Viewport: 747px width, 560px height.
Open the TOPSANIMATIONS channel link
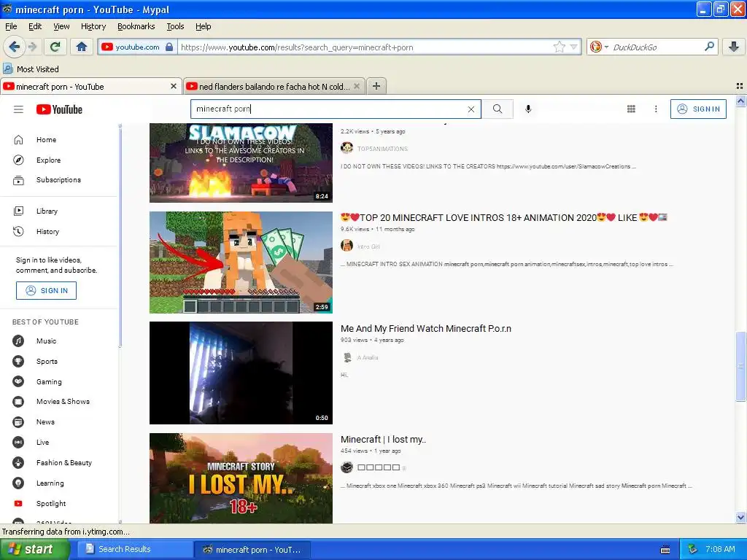[382, 149]
